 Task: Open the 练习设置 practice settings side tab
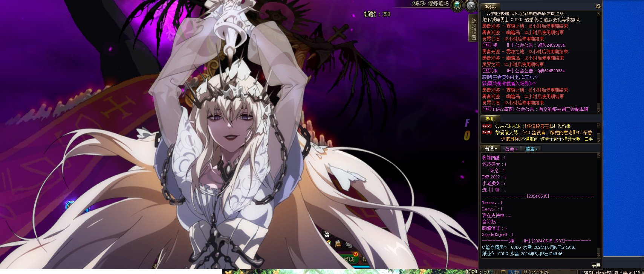click(474, 29)
